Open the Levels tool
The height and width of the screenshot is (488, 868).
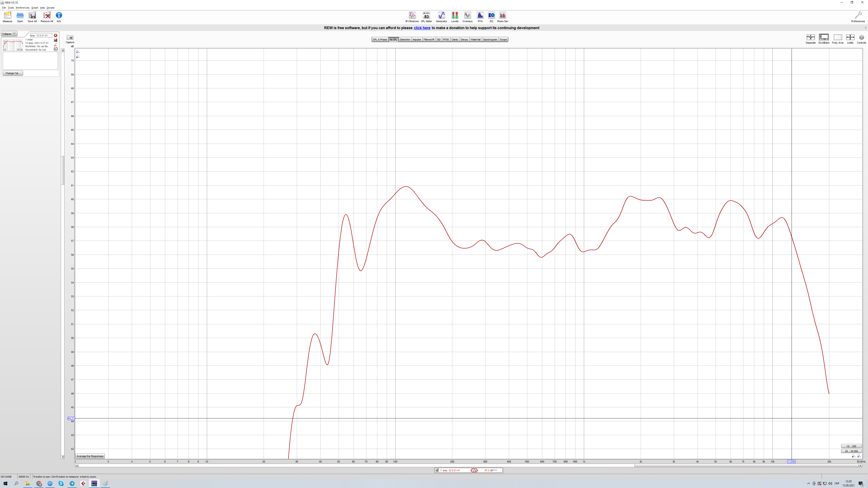455,17
